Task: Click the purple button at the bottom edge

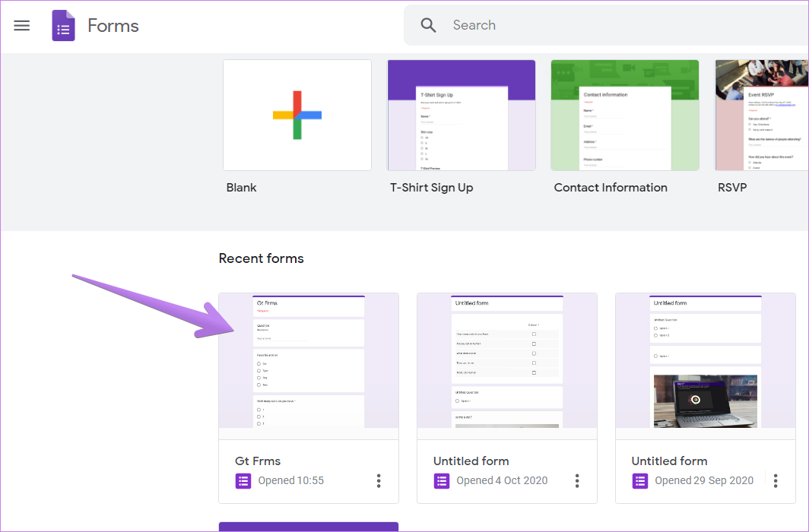Action: click(308, 529)
